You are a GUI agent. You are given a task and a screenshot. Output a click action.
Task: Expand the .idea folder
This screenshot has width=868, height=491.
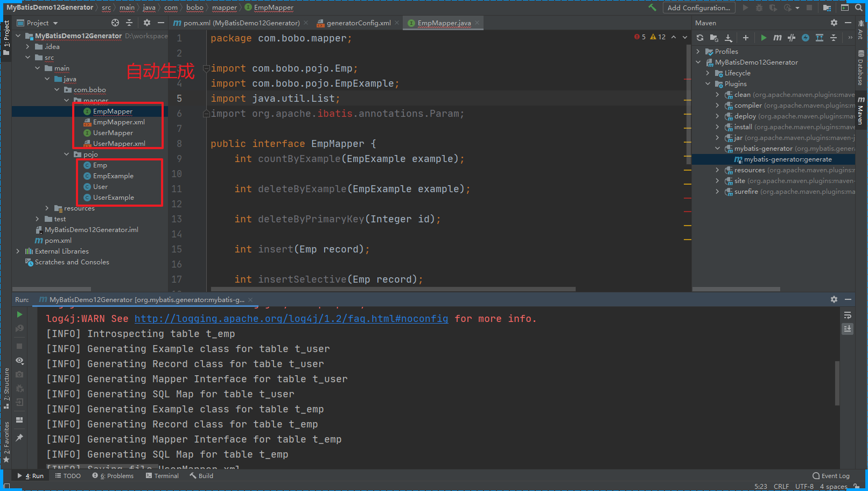[28, 47]
